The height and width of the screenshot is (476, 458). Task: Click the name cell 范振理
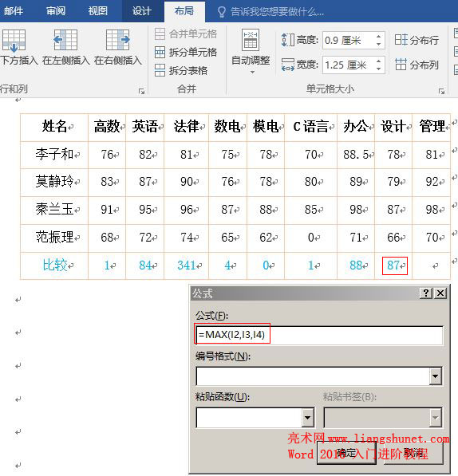tap(54, 238)
